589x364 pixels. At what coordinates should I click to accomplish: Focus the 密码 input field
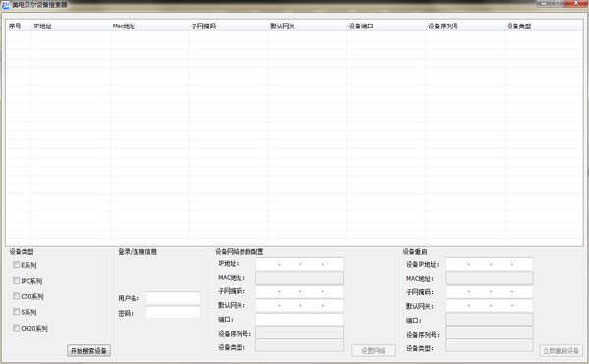pyautogui.click(x=173, y=313)
